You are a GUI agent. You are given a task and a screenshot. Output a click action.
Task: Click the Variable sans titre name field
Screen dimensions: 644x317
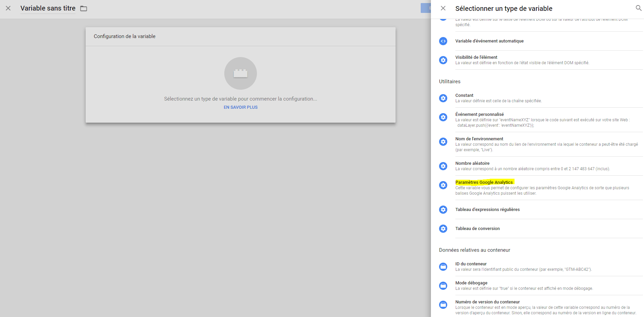48,8
